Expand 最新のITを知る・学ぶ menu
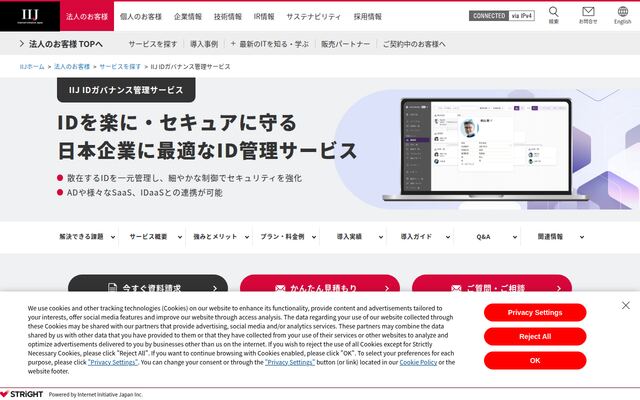Viewport: 640px width, 400px height. pyautogui.click(x=269, y=44)
